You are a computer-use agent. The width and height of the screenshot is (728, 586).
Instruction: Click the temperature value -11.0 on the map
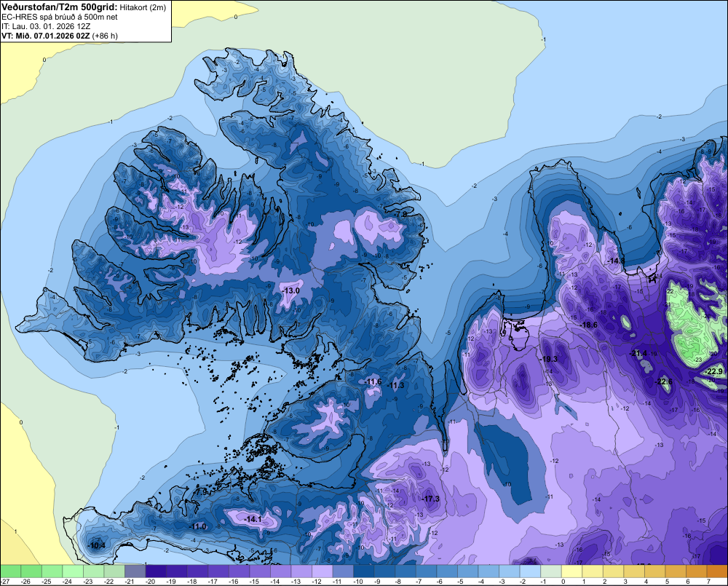198,526
